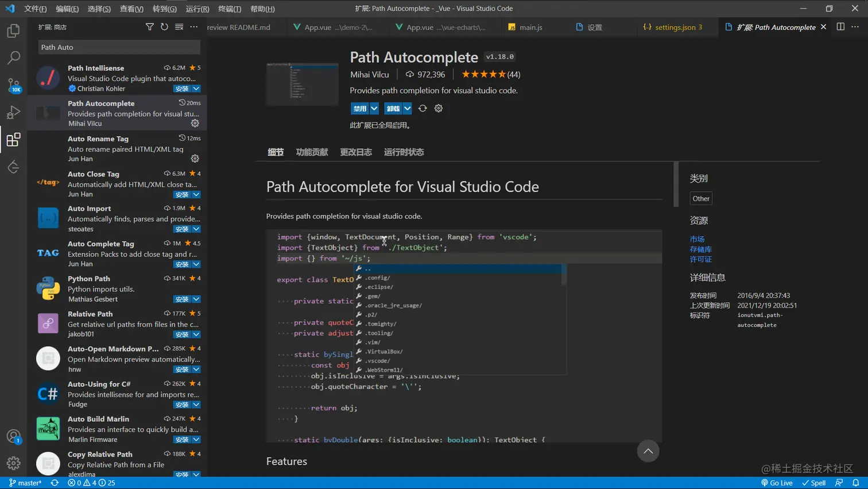Click Path Autocomplete extension thumbnail image
The height and width of the screenshot is (489, 868).
click(303, 84)
